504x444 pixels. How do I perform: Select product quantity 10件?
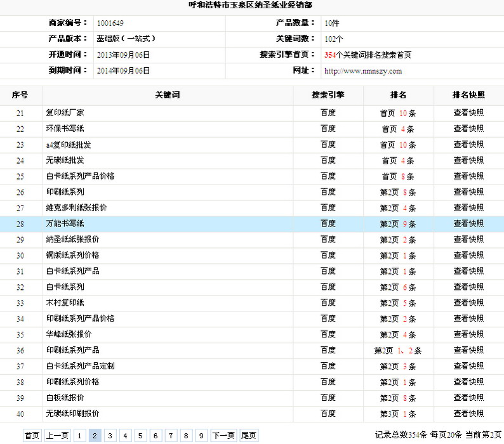(332, 23)
